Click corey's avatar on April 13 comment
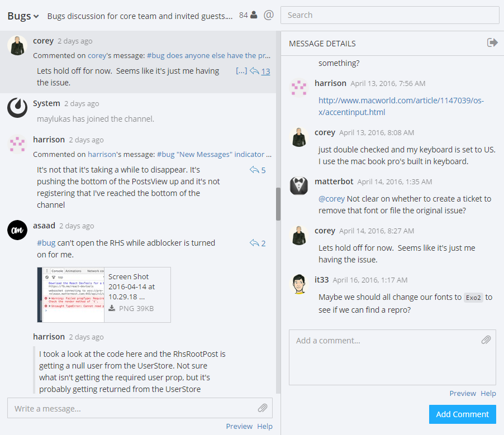 [299, 137]
